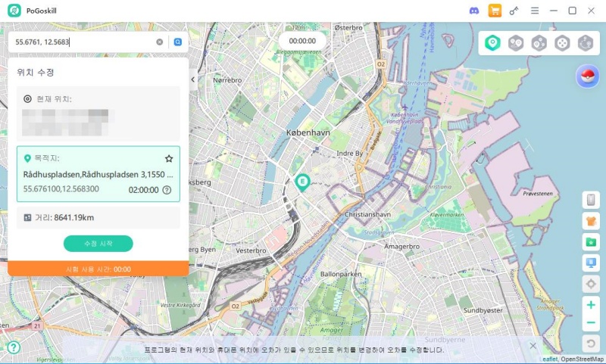Open the orange shopping cart store
The height and width of the screenshot is (364, 606).
tap(495, 11)
